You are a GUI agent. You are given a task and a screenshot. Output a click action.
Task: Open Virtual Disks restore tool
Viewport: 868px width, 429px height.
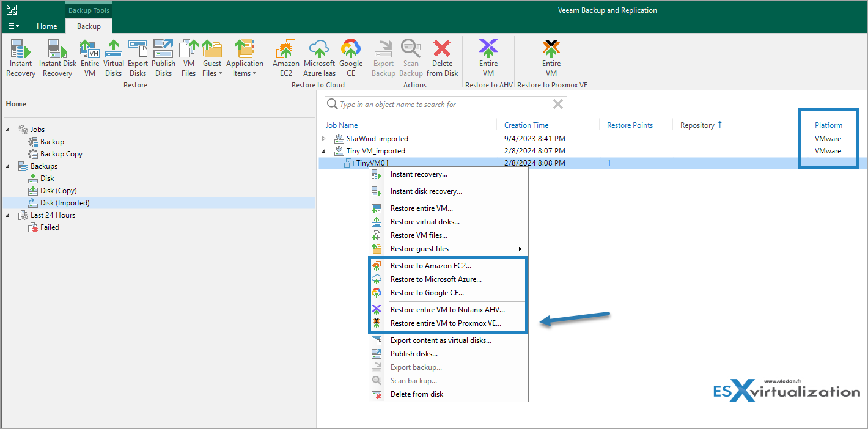point(113,58)
